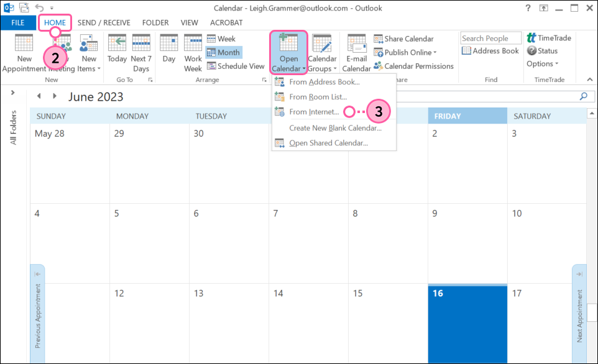Click the Open Calendar dropdown button

[288, 53]
